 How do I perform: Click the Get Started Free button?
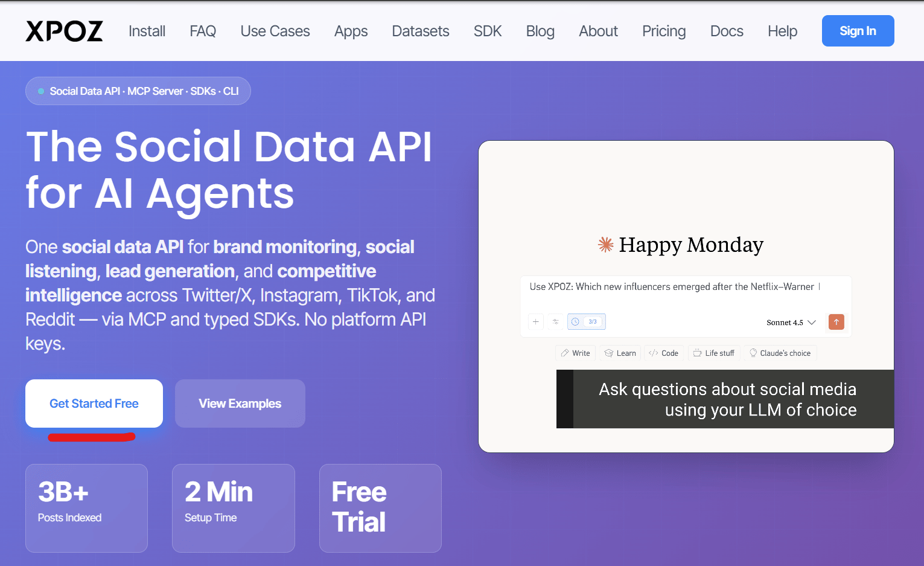pyautogui.click(x=94, y=404)
